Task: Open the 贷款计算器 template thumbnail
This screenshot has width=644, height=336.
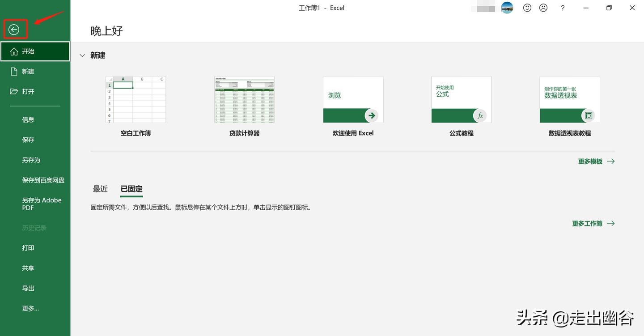Action: click(244, 100)
